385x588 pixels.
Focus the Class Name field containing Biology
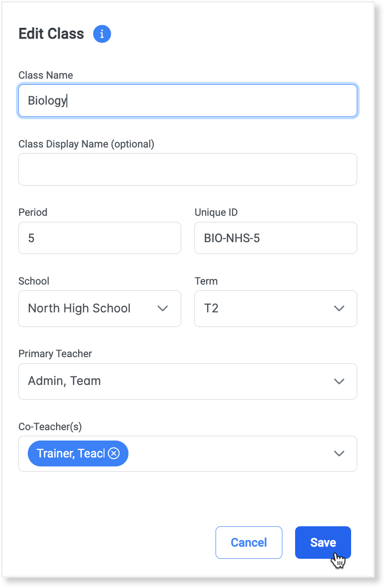pos(187,100)
